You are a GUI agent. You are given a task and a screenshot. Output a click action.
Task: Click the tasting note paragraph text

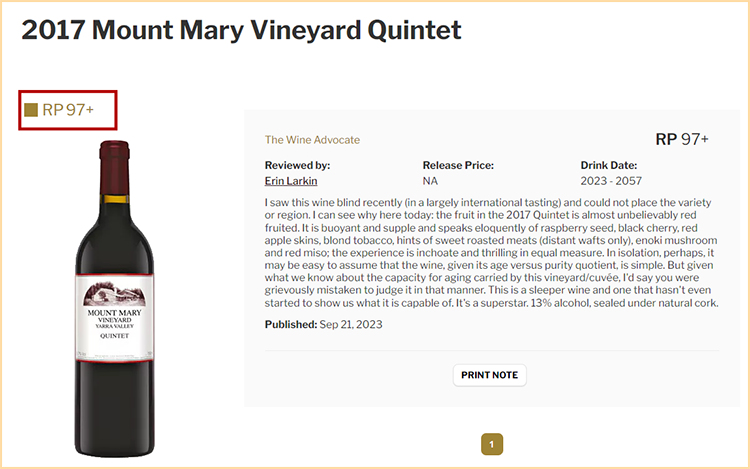pos(490,254)
